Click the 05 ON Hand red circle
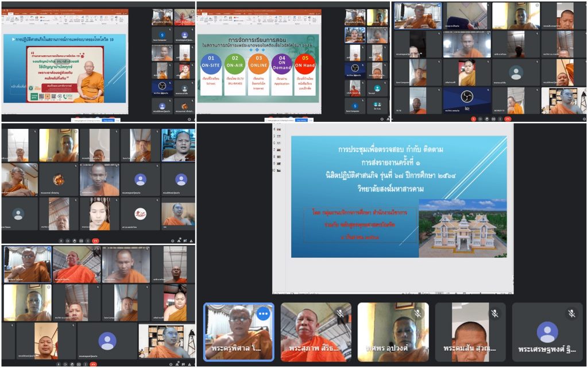 pos(305,66)
